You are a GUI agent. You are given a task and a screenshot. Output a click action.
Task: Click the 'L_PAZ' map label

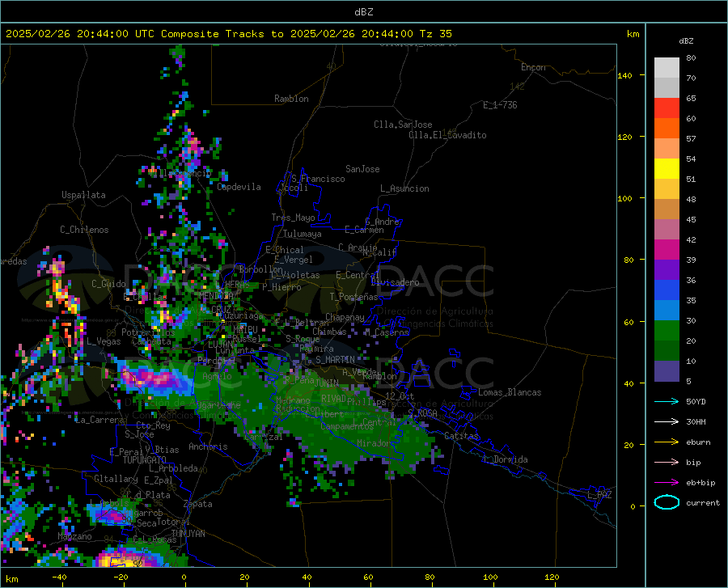click(x=599, y=495)
